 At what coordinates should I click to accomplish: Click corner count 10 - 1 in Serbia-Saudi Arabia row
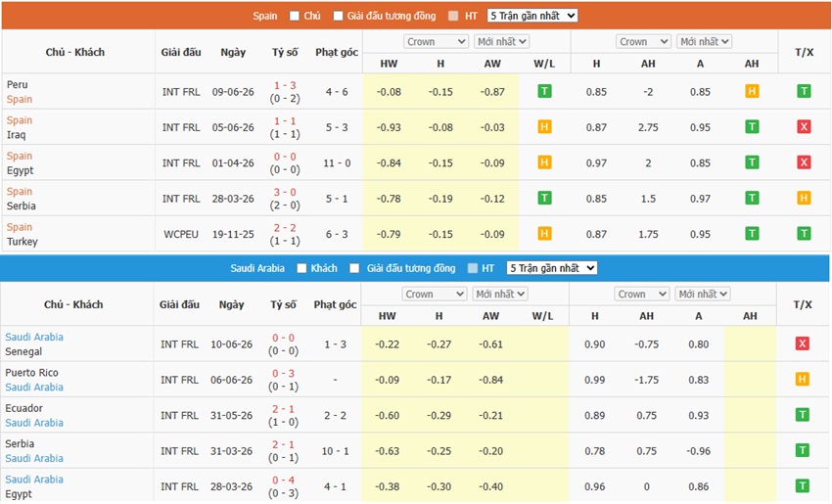[x=336, y=451]
